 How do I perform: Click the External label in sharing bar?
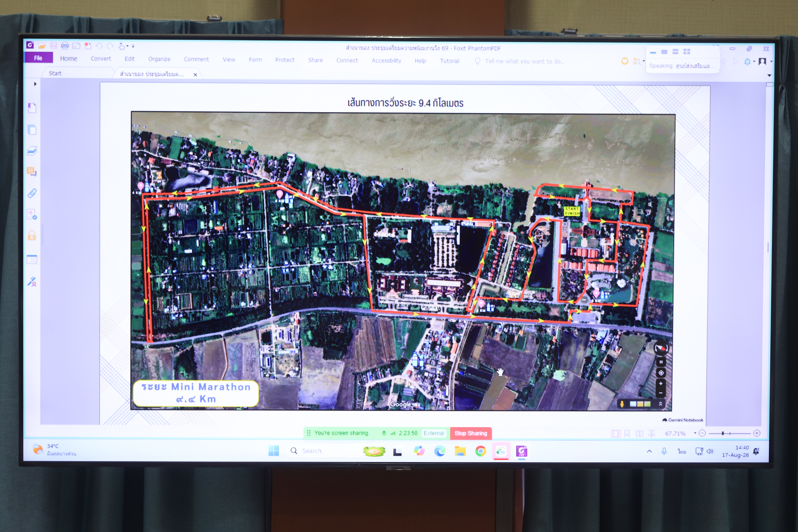pos(434,433)
